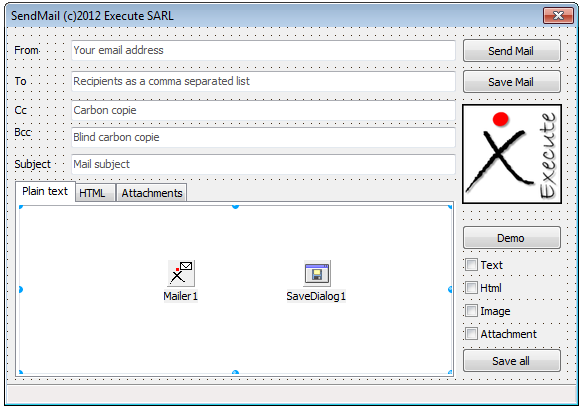Click the Execute logo image
The height and width of the screenshot is (410, 587).
(x=512, y=154)
